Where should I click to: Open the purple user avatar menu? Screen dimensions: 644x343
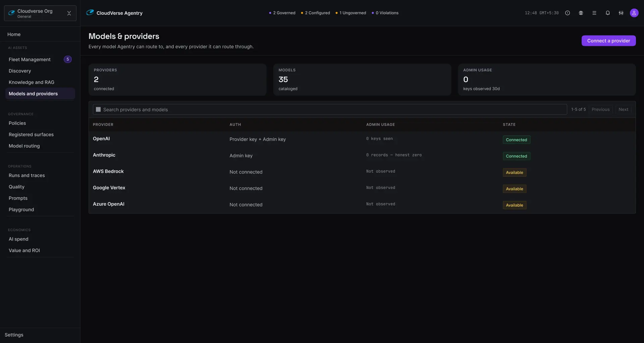[x=634, y=13]
